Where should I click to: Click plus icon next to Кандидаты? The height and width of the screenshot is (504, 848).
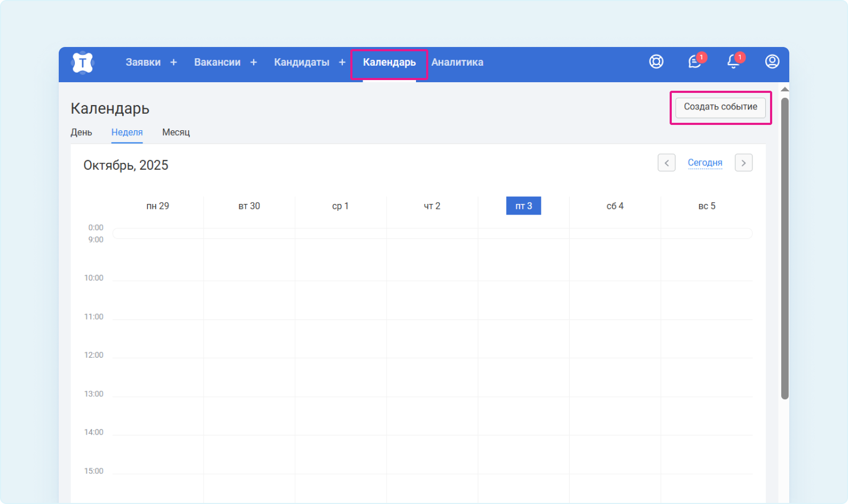(x=342, y=62)
